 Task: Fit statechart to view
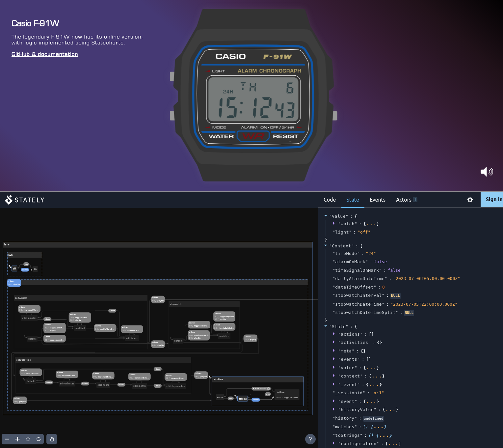[x=28, y=439]
